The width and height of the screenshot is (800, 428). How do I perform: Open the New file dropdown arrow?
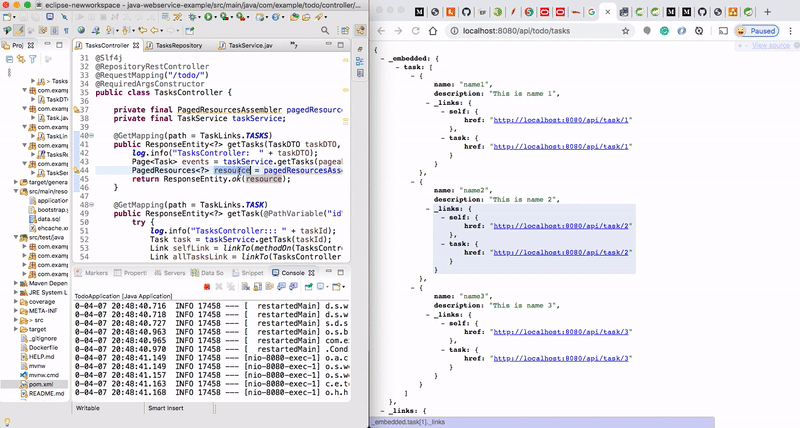13,17
